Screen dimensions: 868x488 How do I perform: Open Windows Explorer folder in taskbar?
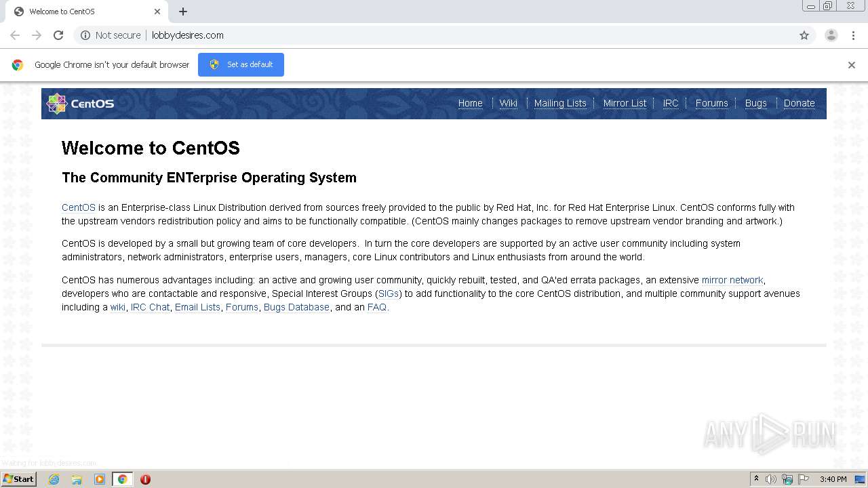pyautogui.click(x=77, y=479)
